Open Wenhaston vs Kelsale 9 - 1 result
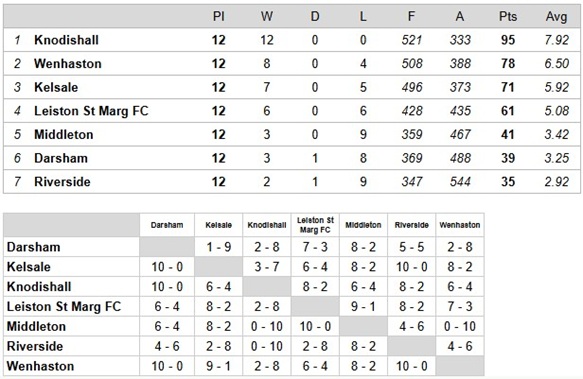583x379 pixels. coord(219,366)
